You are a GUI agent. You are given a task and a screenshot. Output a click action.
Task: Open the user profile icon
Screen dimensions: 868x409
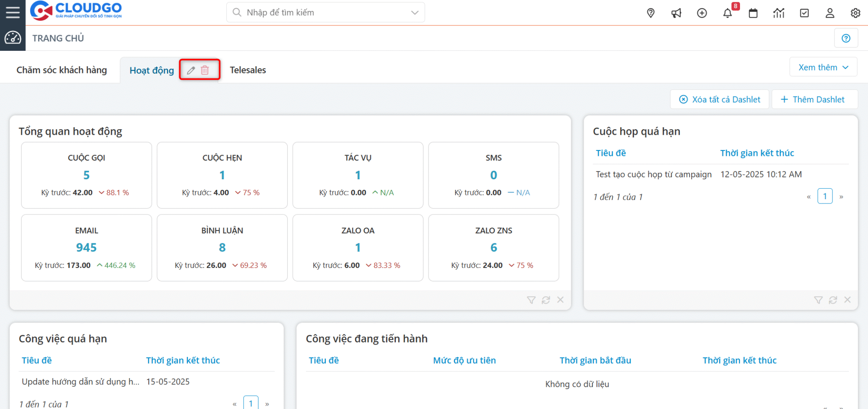(x=830, y=13)
